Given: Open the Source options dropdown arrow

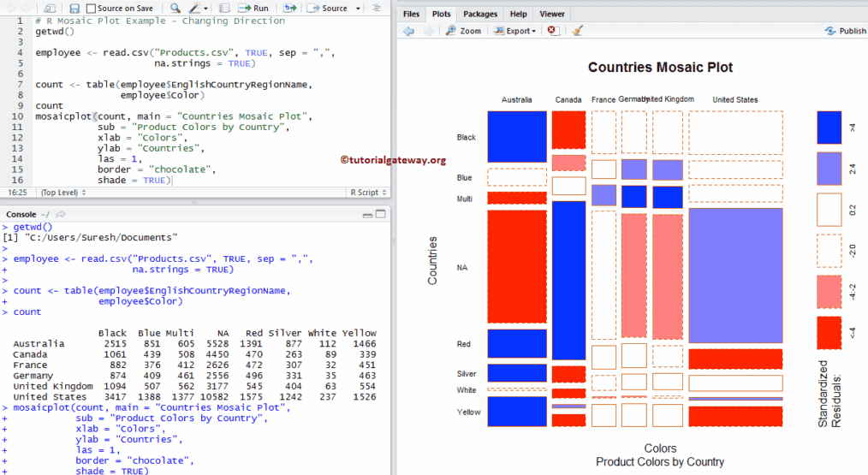Looking at the screenshot, I should (x=358, y=9).
